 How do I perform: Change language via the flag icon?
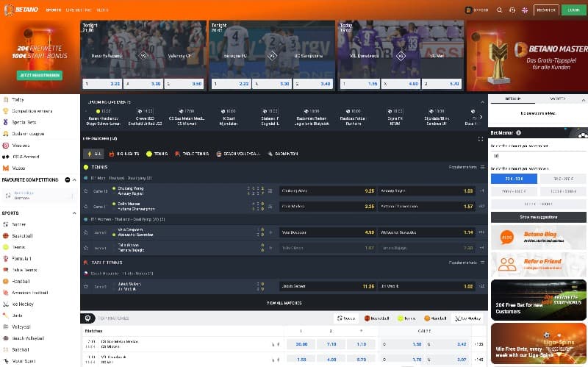[x=525, y=10]
